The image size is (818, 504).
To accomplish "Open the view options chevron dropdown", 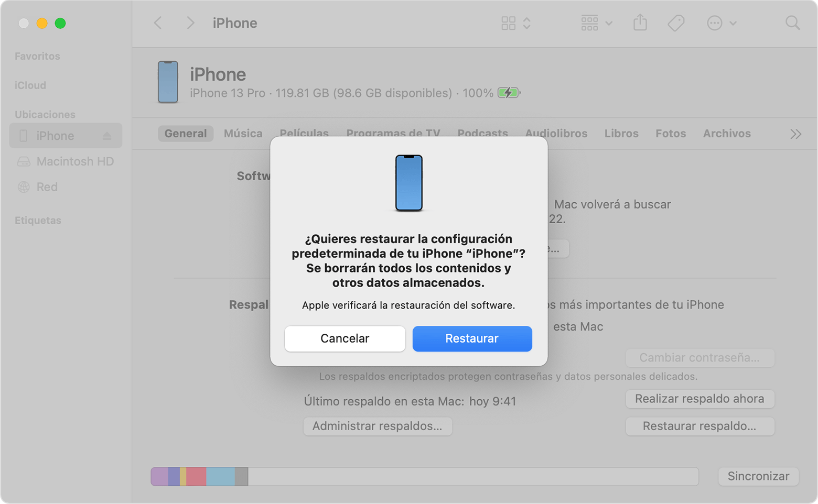I will pos(526,23).
